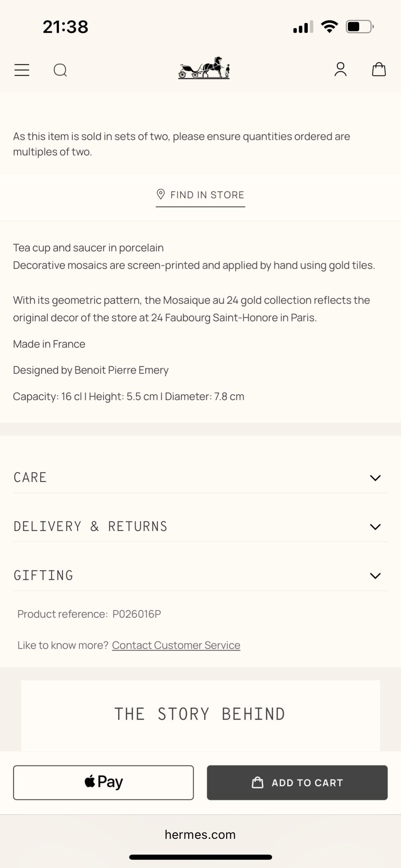Open the Delivery & Returns label

(90, 526)
